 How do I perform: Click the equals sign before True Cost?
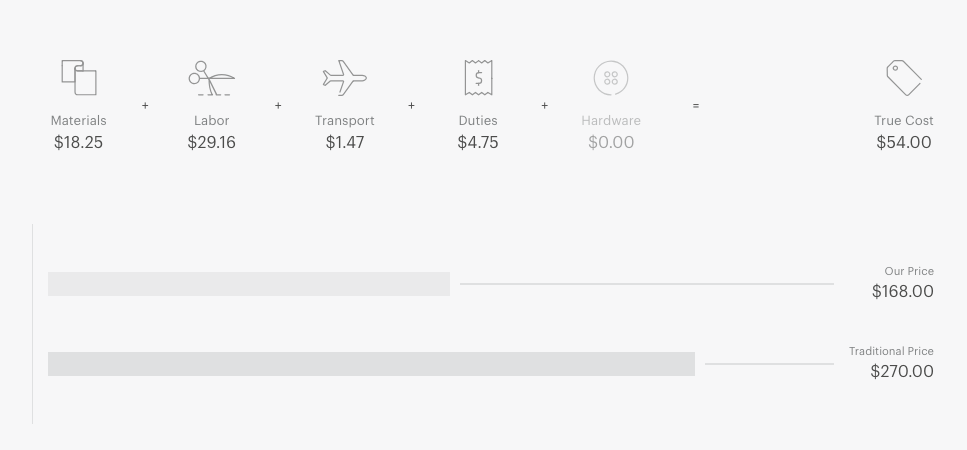[696, 106]
